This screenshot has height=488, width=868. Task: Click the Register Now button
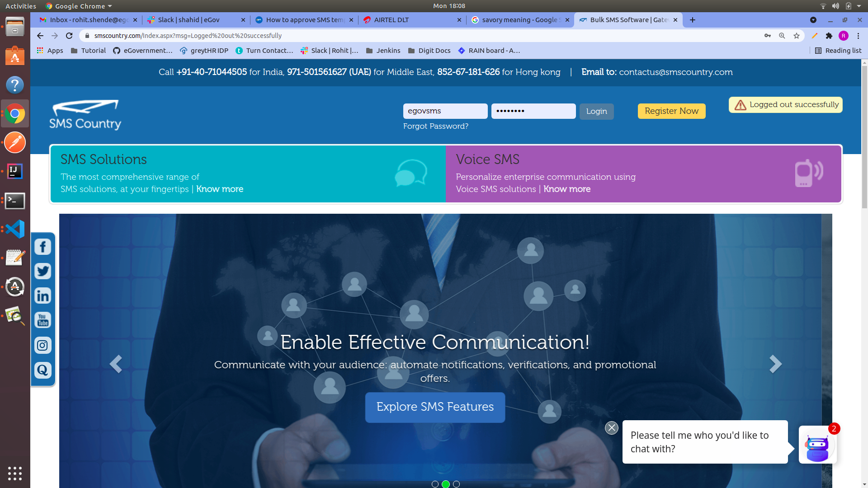point(671,111)
